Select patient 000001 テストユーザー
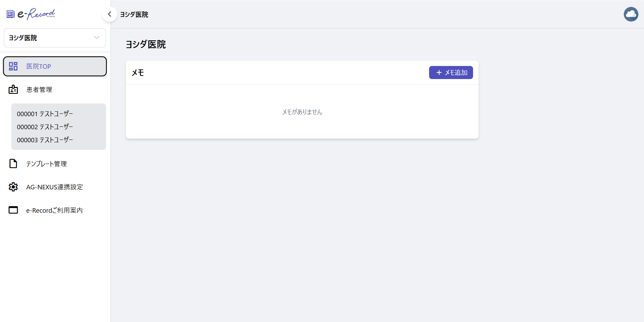Viewport: 644px width, 322px height. click(45, 114)
